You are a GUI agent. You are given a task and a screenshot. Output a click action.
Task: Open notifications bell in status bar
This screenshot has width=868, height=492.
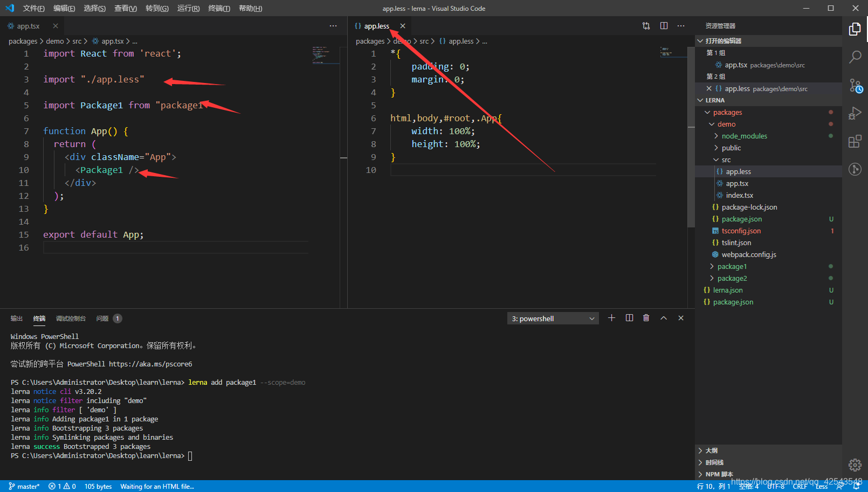tap(856, 486)
